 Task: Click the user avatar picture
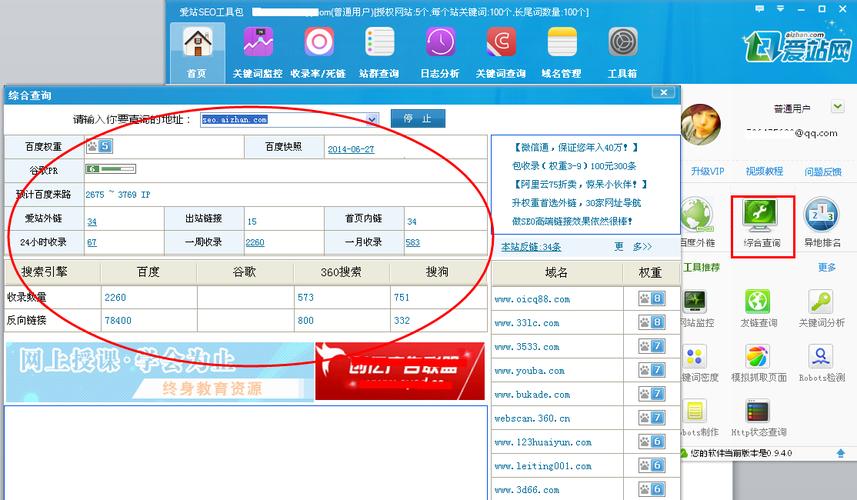tap(701, 124)
